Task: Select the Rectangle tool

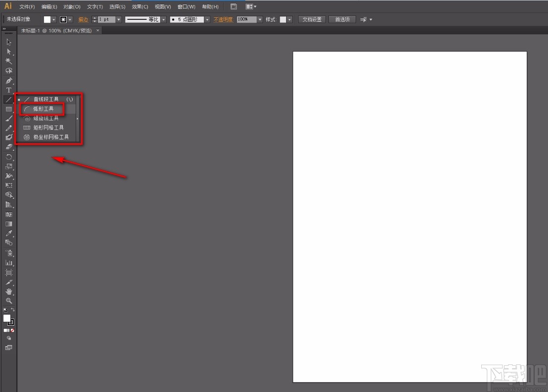Action: coord(9,109)
